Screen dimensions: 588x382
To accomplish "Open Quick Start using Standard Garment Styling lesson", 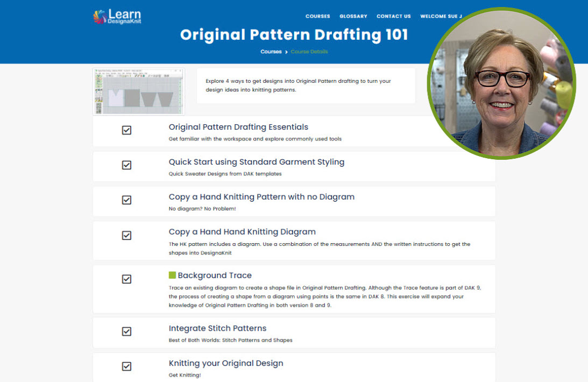I will [257, 162].
